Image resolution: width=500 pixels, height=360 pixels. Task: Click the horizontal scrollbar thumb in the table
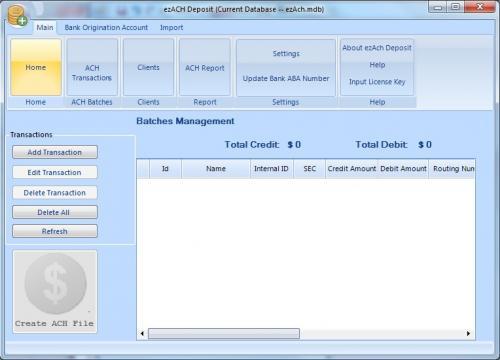click(x=224, y=333)
